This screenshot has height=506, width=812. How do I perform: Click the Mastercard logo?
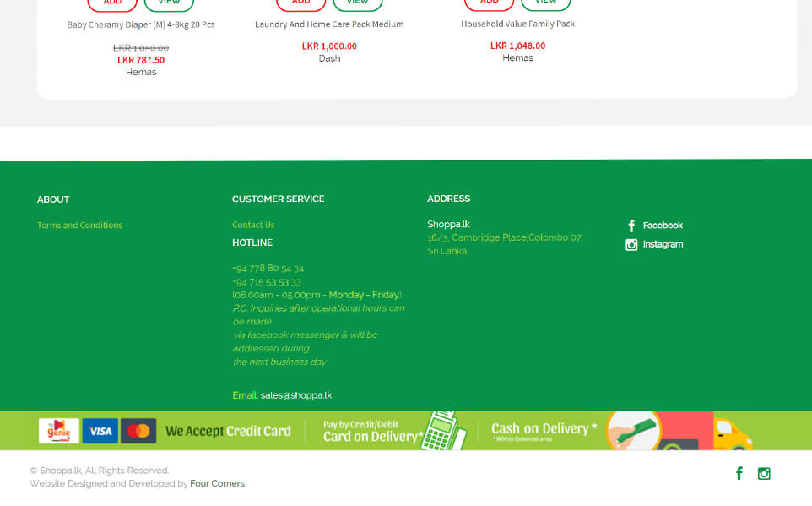(x=138, y=432)
